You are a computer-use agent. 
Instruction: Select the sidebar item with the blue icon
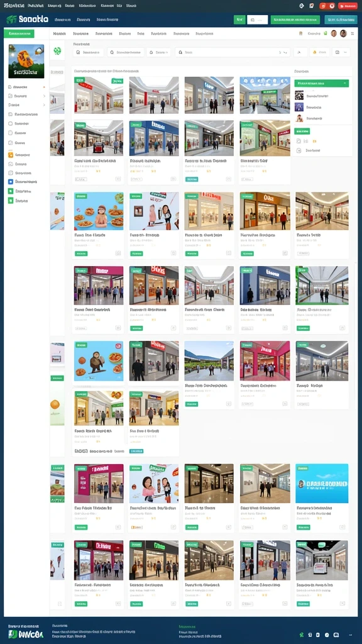pos(23,181)
